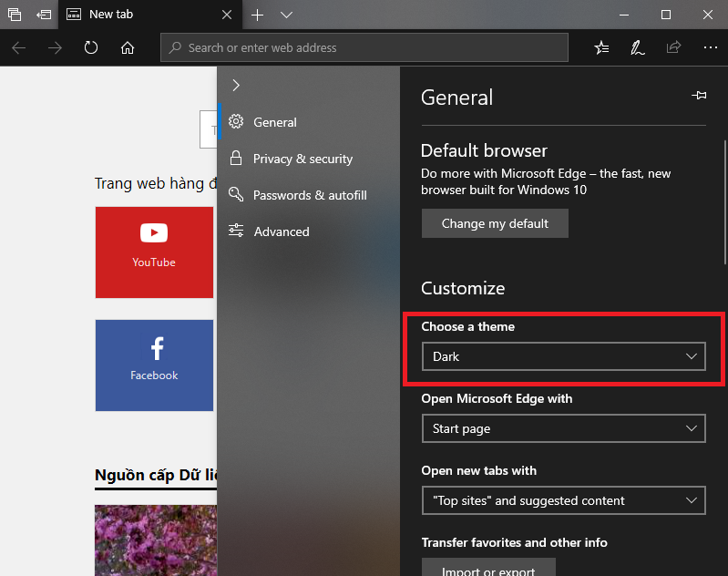This screenshot has width=728, height=576.
Task: Go back with the back arrow
Action: [x=18, y=47]
